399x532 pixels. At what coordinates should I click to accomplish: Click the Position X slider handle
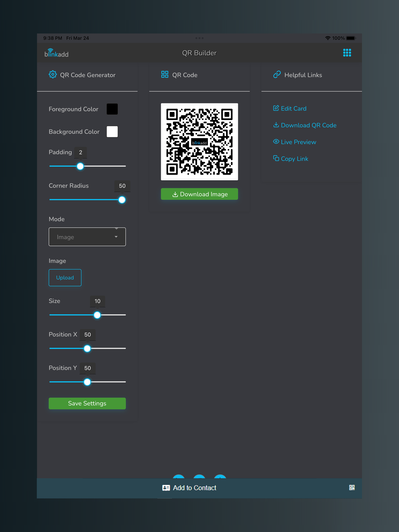pos(87,348)
